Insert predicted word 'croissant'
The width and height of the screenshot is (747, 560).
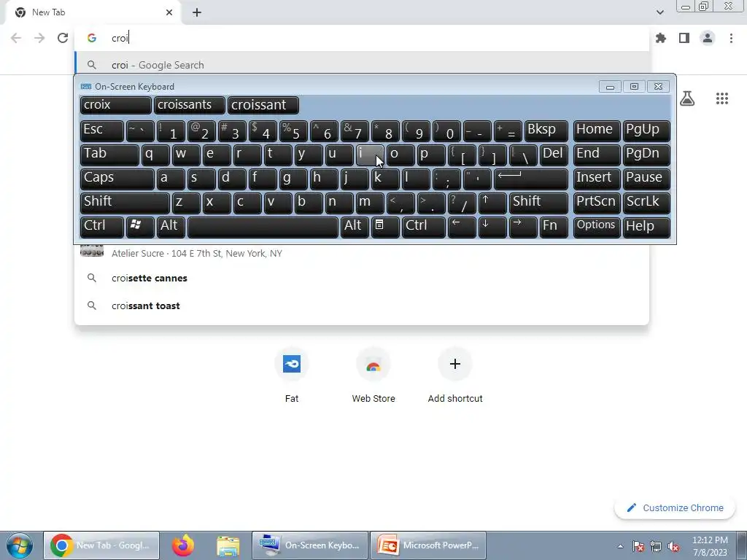(x=263, y=105)
